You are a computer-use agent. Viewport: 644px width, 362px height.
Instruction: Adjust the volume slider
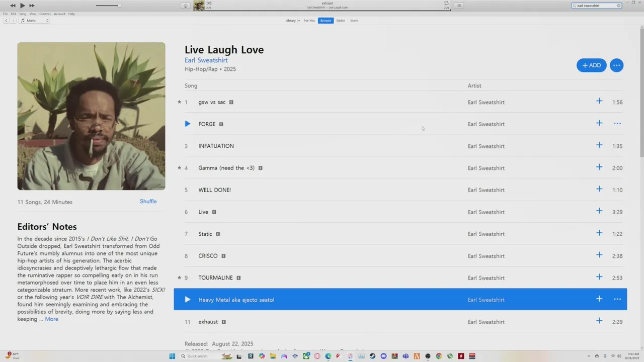[109, 6]
